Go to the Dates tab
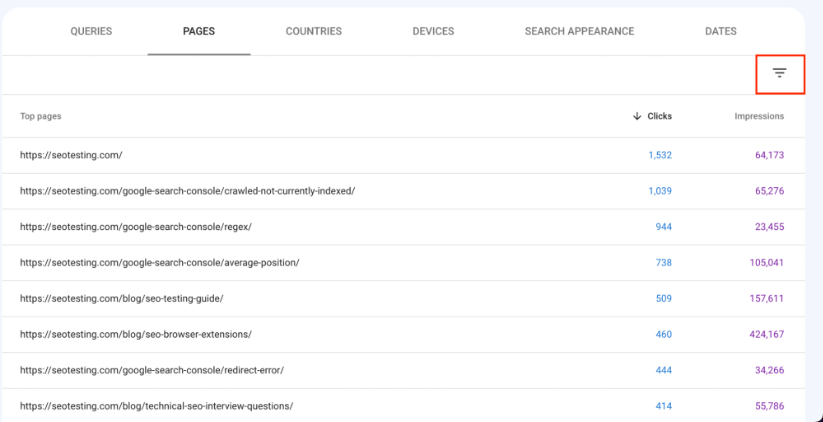Image resolution: width=823 pixels, height=422 pixels. (721, 31)
